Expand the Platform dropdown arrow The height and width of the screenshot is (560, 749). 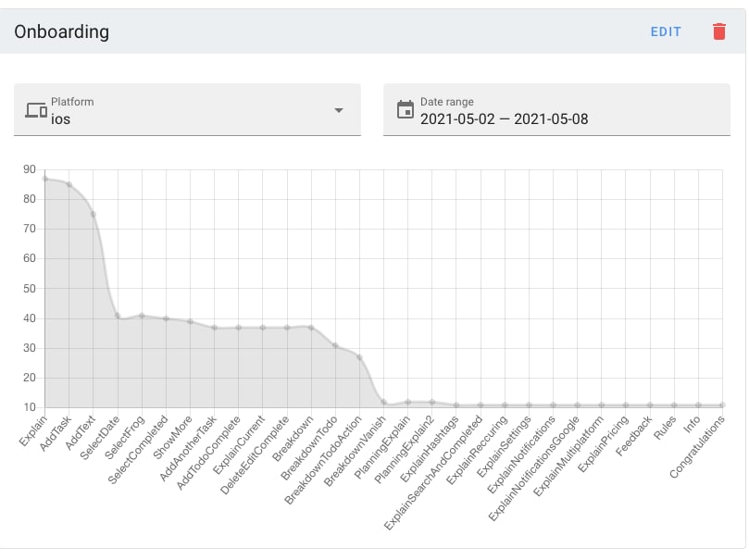coord(339,110)
